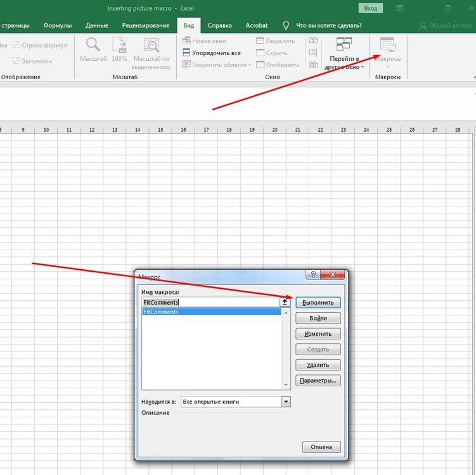Select column header 10
Screen dimensions: 476x475
pos(46,130)
